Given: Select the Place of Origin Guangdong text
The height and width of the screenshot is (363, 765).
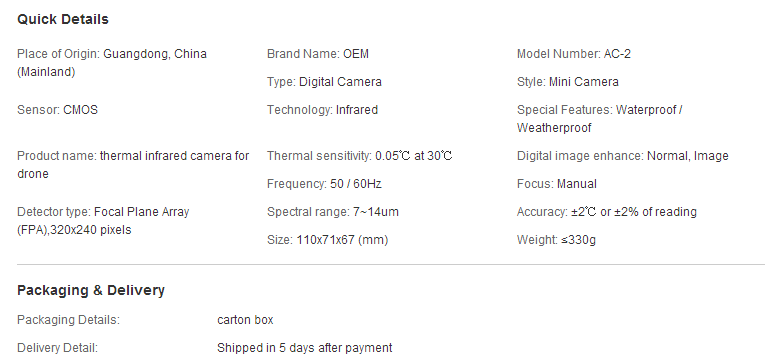Looking at the screenshot, I should [112, 63].
